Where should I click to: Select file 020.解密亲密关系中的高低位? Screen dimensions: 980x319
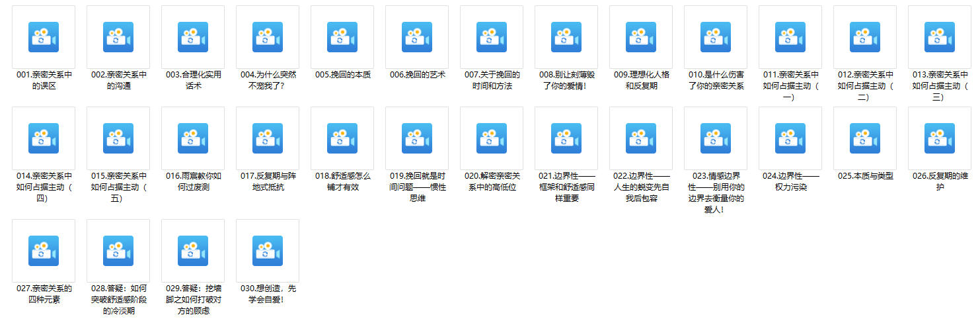click(x=492, y=138)
